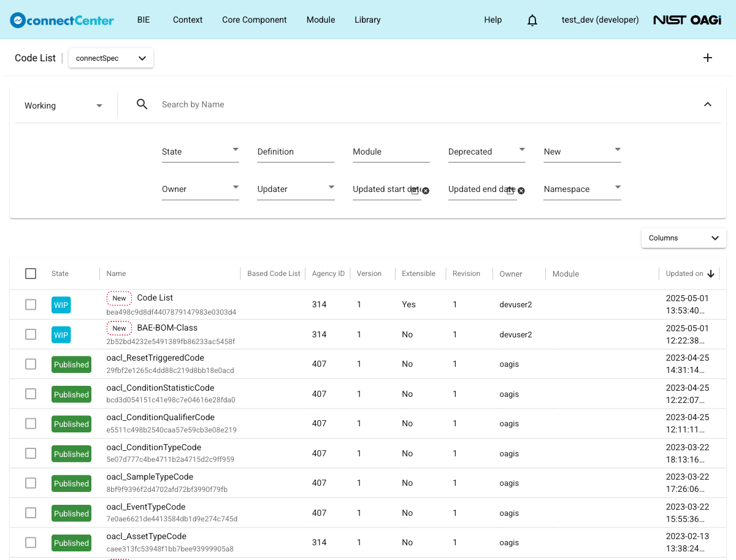Screen dimensions: 736x560
Task: Click the Definition filter field
Action: pyautogui.click(x=296, y=152)
